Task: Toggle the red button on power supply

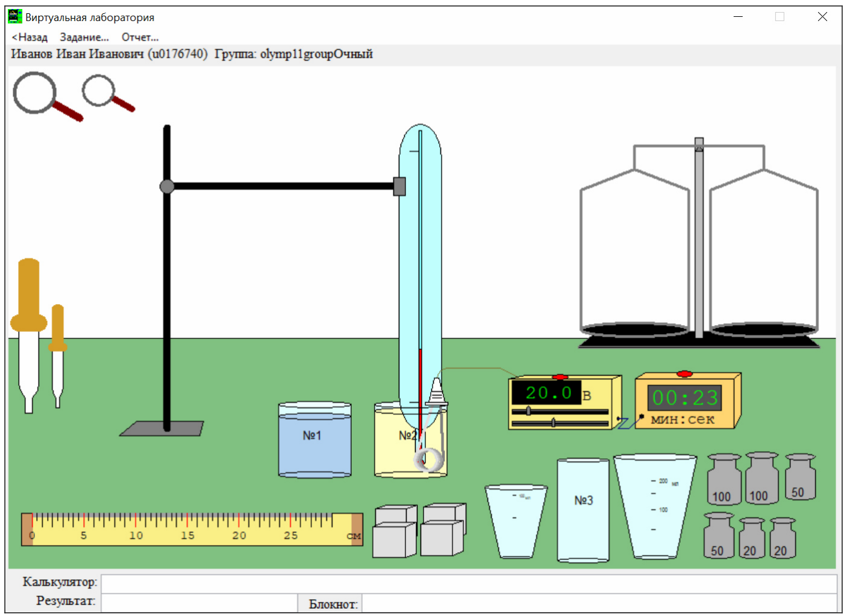Action: pos(560,377)
